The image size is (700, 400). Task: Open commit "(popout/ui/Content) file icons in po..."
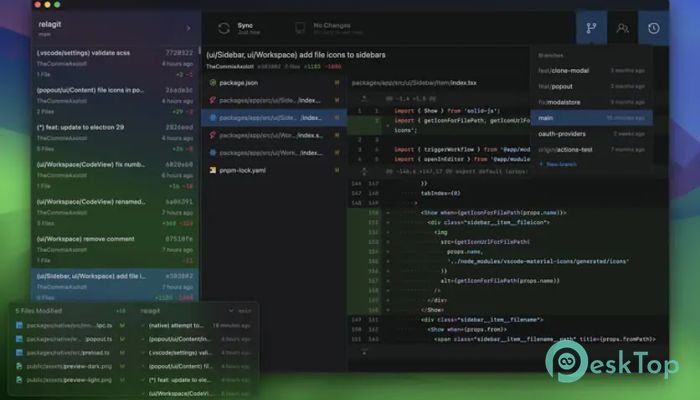115,101
